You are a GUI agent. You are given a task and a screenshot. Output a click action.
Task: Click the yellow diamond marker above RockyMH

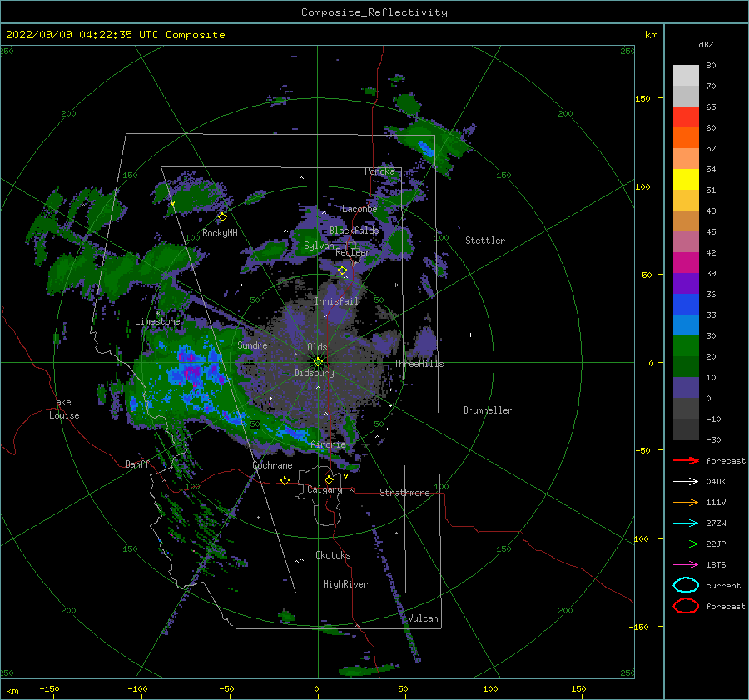222,217
